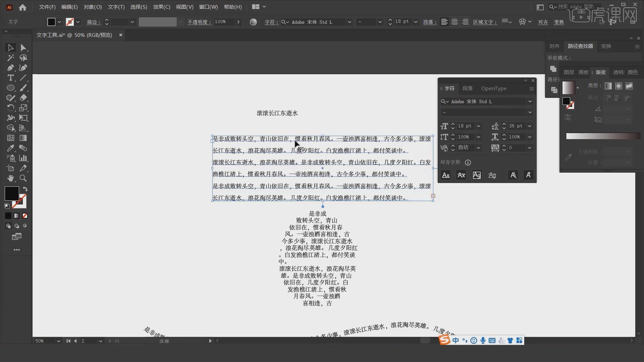Click 对齐 link in control bar

pyautogui.click(x=543, y=22)
